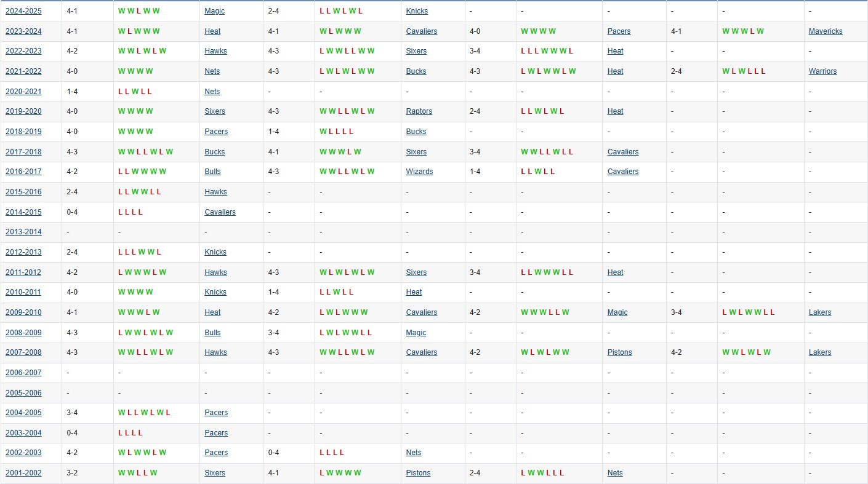Open the 2005-2006 season link

(x=23, y=392)
